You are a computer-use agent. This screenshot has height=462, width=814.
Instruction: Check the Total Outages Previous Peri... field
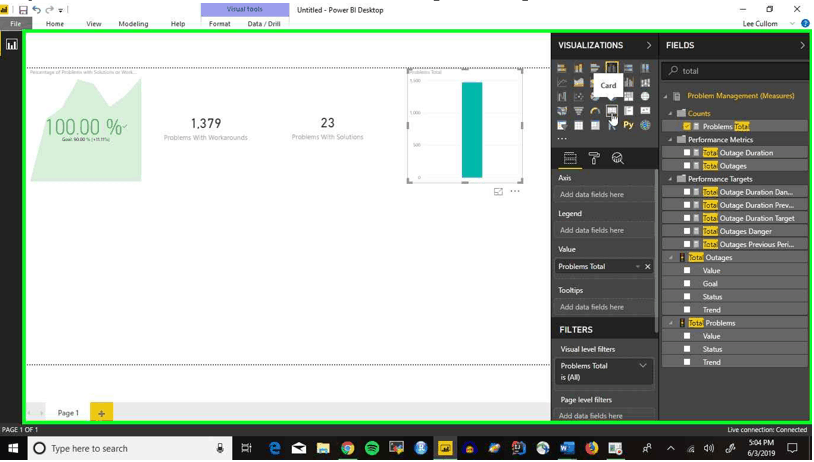(687, 244)
